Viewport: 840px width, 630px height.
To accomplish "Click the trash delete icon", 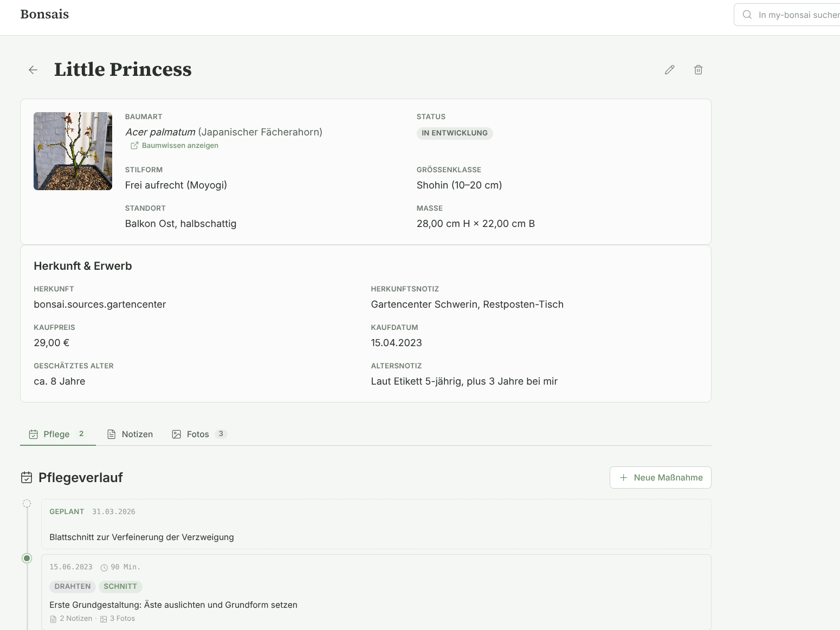I will [698, 70].
